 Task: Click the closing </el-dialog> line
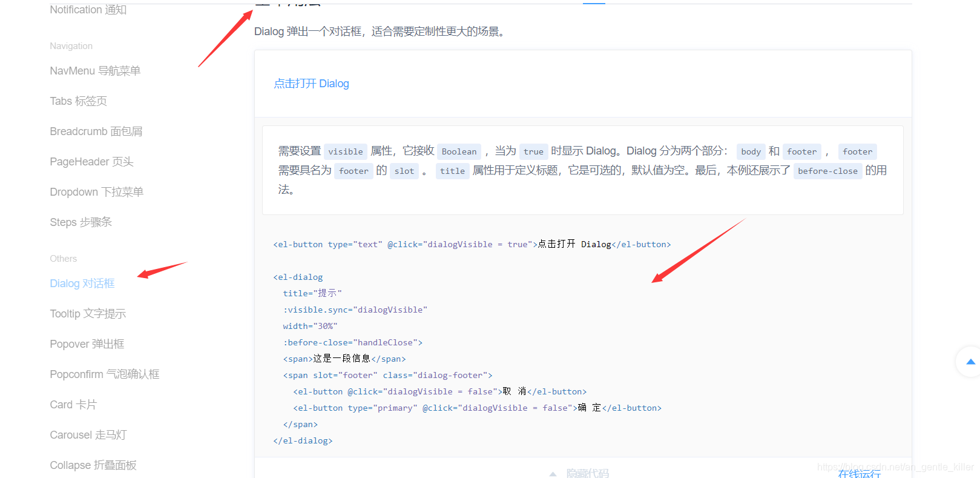click(303, 440)
